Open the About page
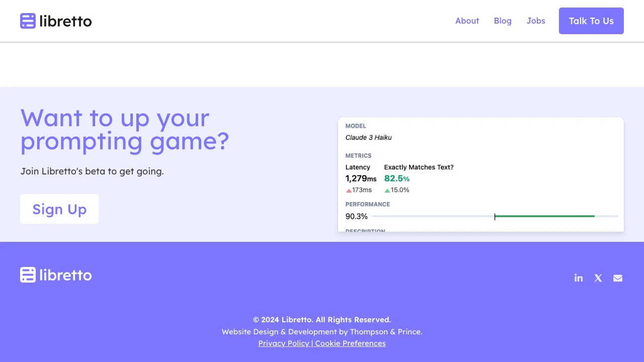 [x=467, y=21]
